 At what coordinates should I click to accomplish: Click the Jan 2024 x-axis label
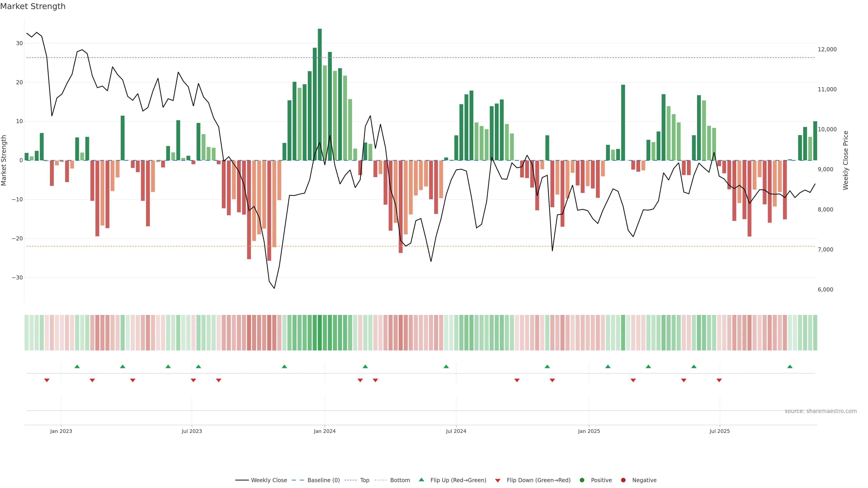(x=325, y=431)
